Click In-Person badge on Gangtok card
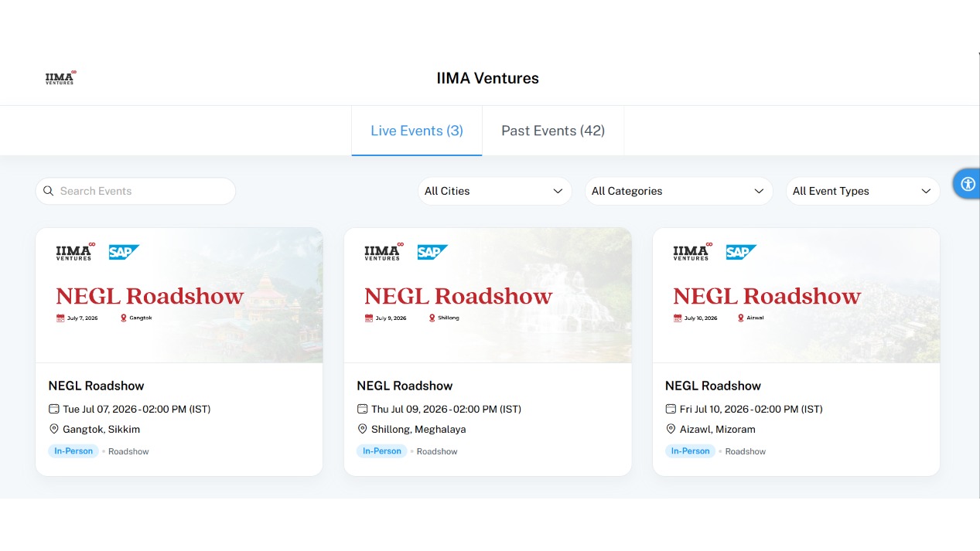Viewport: 980px width, 551px height. tap(73, 451)
